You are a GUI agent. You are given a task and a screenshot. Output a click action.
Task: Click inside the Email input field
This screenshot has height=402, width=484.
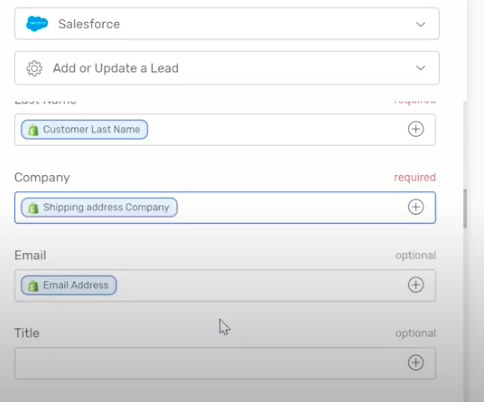coord(225,285)
